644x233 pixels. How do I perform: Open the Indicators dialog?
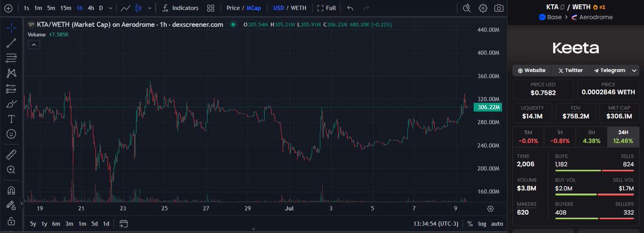pos(180,8)
